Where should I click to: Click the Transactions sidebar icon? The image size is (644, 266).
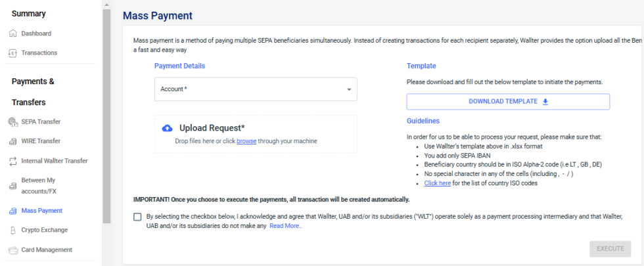(12, 53)
